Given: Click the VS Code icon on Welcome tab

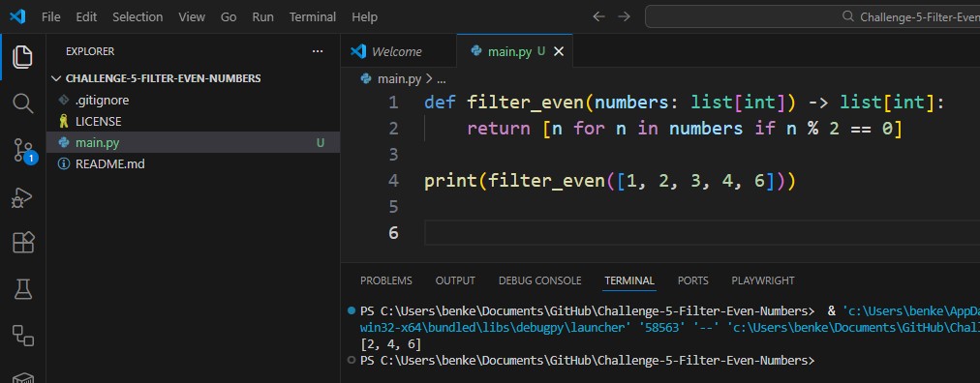Looking at the screenshot, I should pos(358,52).
